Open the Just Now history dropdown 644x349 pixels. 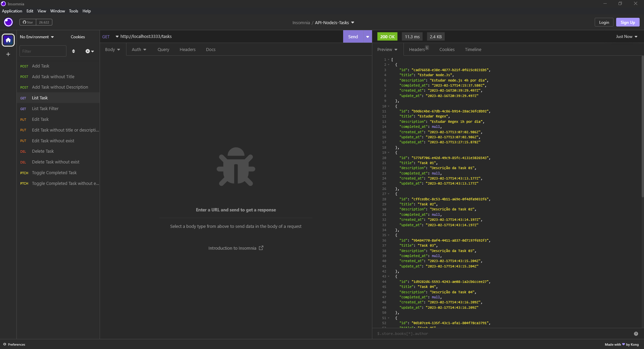coord(627,37)
